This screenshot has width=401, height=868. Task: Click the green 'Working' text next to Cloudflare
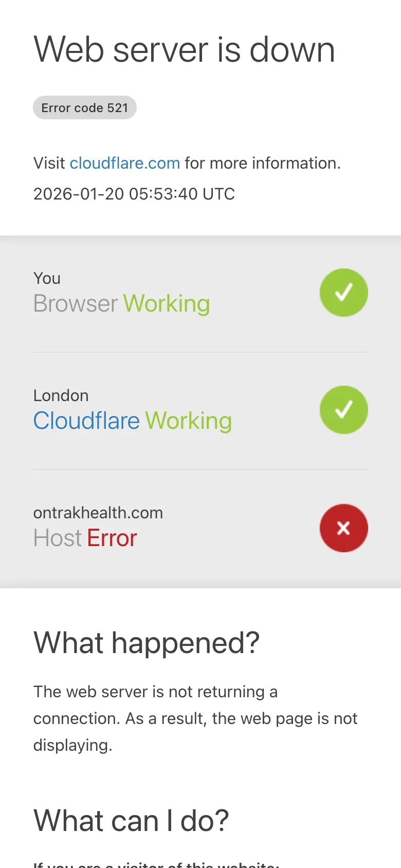pyautogui.click(x=189, y=421)
